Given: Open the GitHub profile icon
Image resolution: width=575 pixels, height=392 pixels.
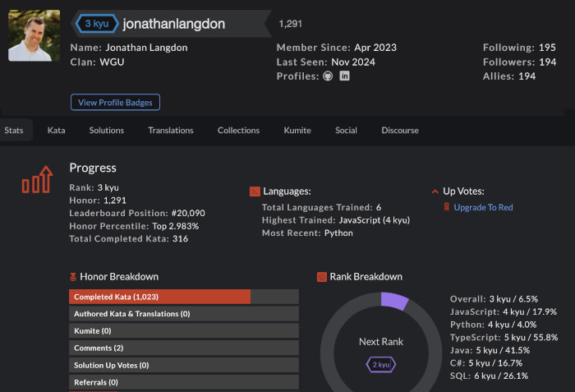Looking at the screenshot, I should pyautogui.click(x=328, y=76).
